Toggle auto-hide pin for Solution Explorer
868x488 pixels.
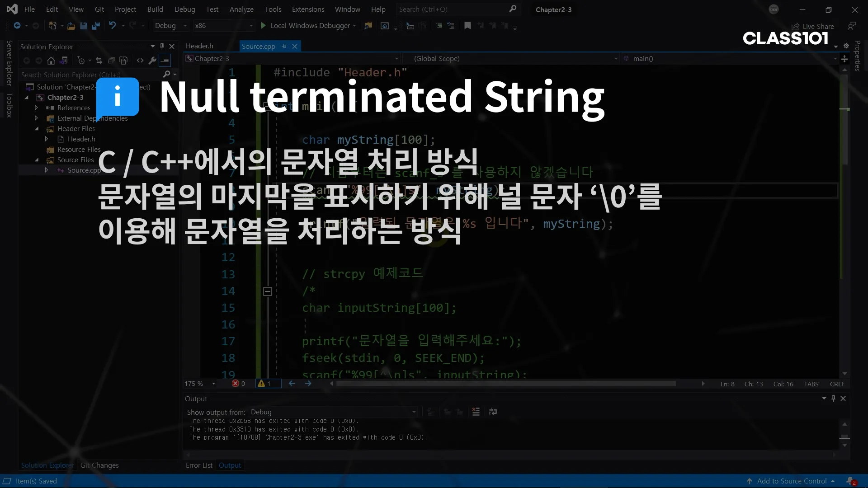point(162,47)
